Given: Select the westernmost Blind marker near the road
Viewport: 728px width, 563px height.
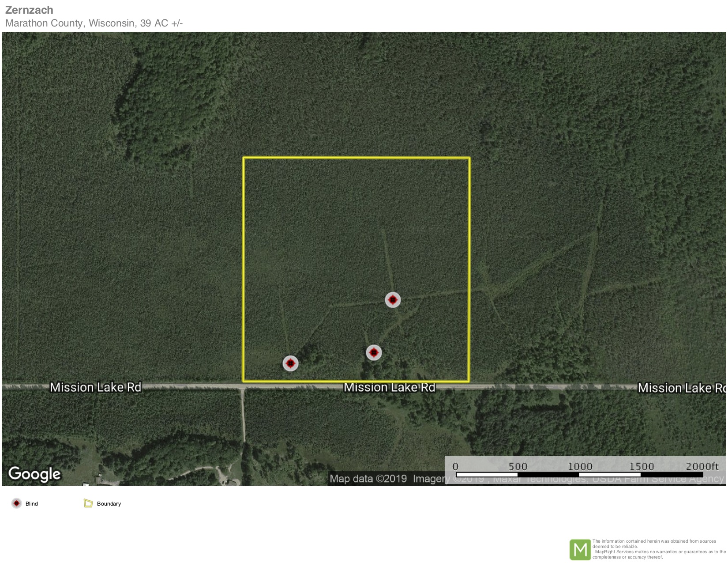Looking at the screenshot, I should (x=290, y=363).
